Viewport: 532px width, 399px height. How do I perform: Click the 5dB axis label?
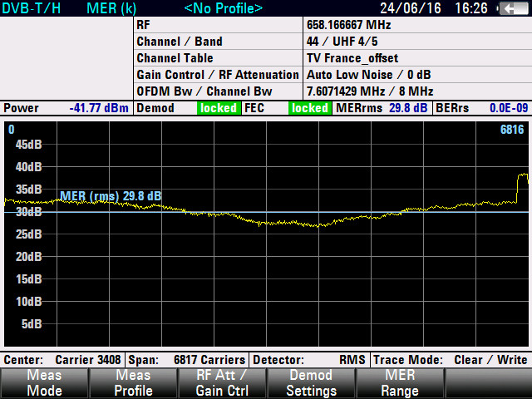pyautogui.click(x=32, y=323)
